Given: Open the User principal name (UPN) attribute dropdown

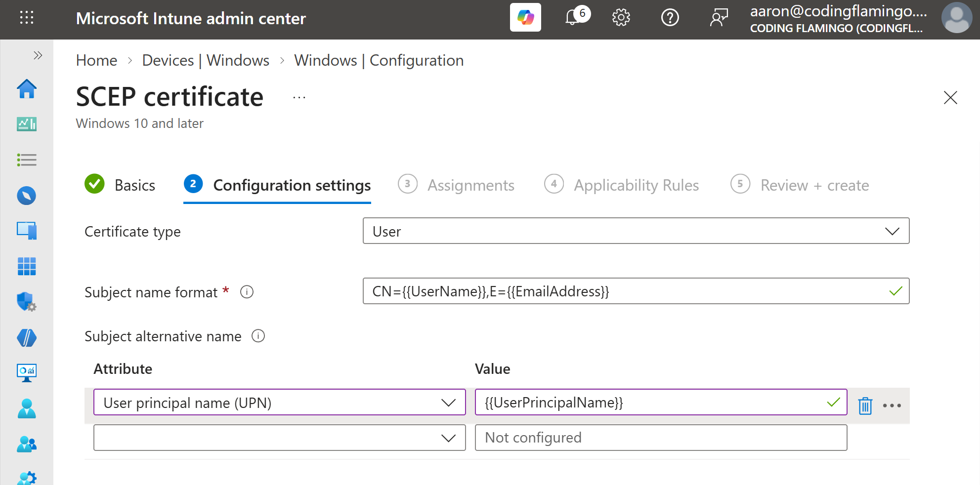Looking at the screenshot, I should point(280,402).
